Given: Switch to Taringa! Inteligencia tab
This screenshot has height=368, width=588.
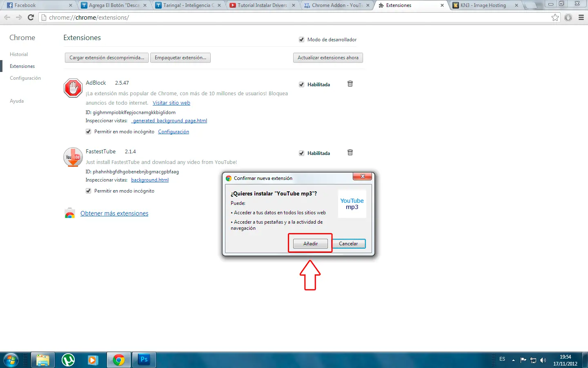Looking at the screenshot, I should (187, 5).
